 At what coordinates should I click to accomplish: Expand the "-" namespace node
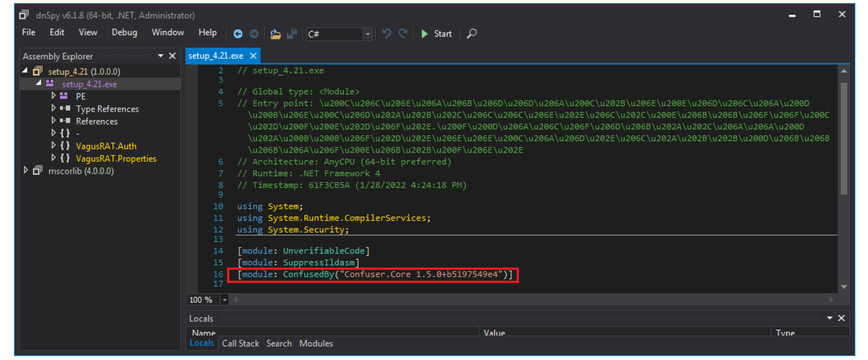53,133
